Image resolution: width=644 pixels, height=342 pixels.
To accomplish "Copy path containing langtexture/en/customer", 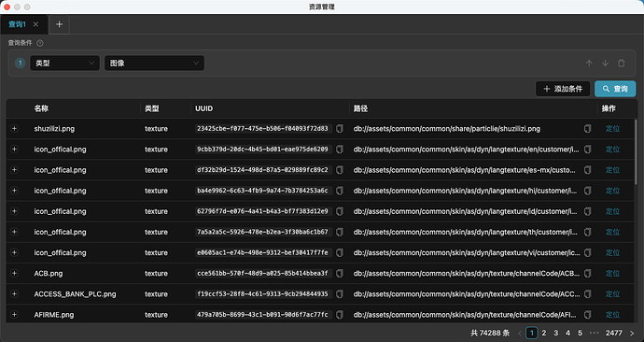I will 588,150.
